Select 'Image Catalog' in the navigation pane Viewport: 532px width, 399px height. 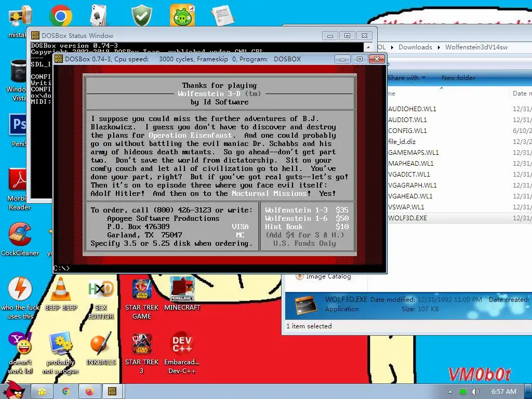pos(328,276)
